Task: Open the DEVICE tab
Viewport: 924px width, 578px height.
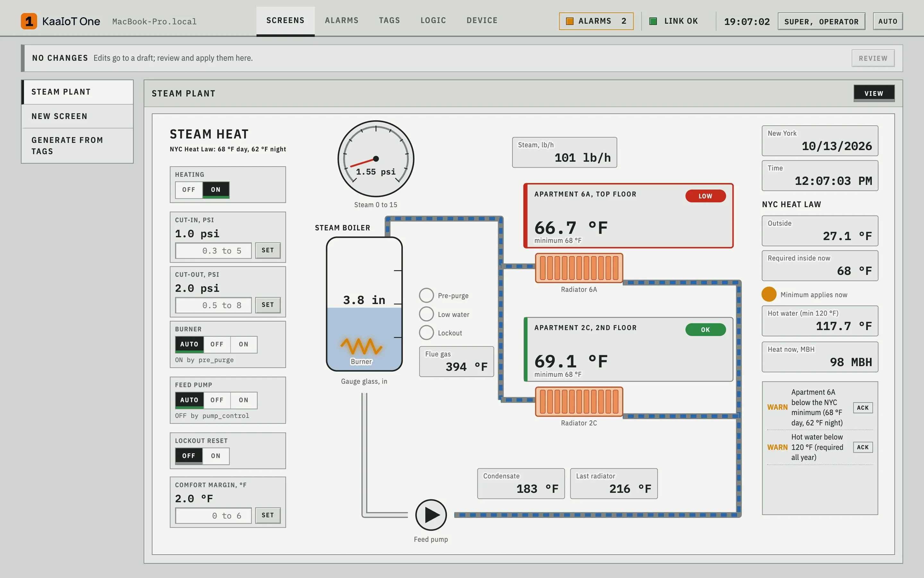Action: (482, 21)
